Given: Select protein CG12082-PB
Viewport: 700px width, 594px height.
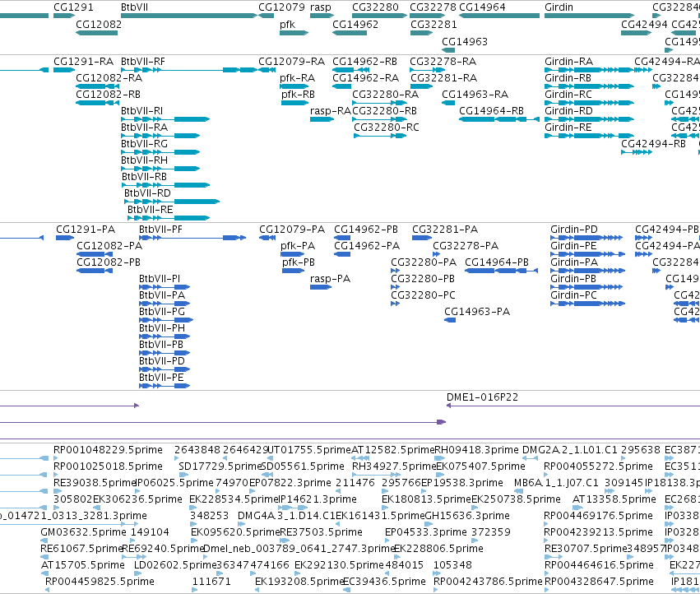Looking at the screenshot, I should click(95, 271).
